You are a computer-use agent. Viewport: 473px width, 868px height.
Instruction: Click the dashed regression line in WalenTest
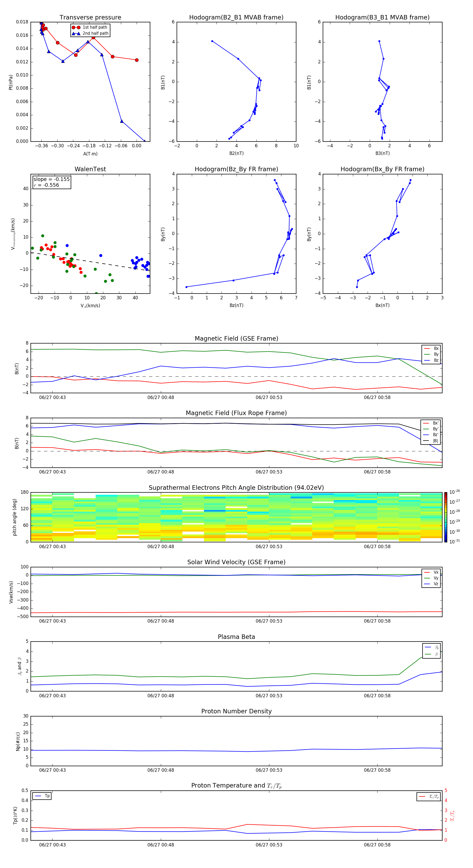[x=90, y=261]
